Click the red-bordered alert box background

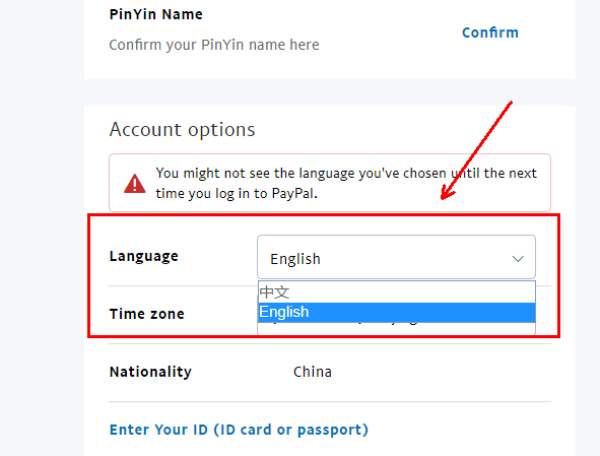point(330,183)
